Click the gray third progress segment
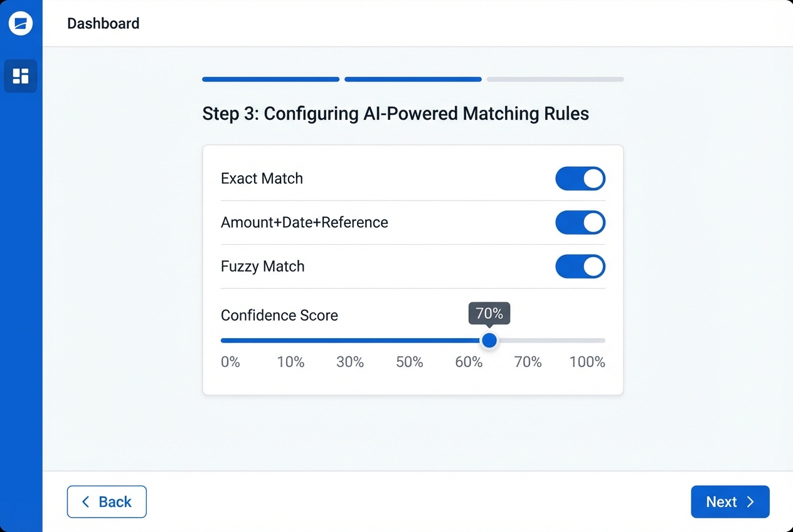The image size is (793, 532). pyautogui.click(x=555, y=79)
